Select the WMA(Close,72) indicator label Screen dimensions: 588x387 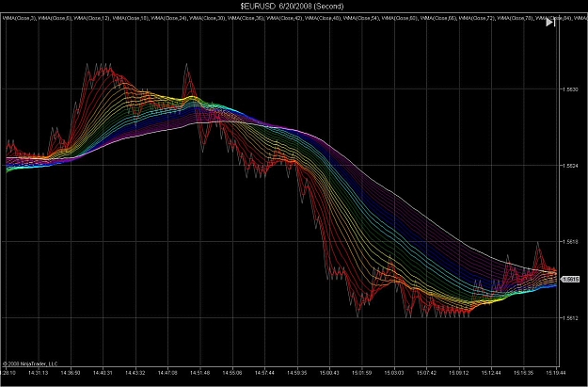pos(477,18)
